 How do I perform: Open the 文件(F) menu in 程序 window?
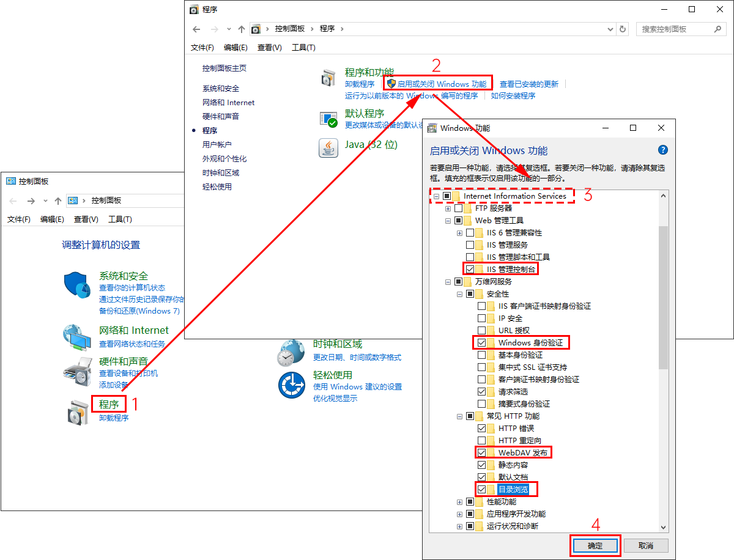202,48
